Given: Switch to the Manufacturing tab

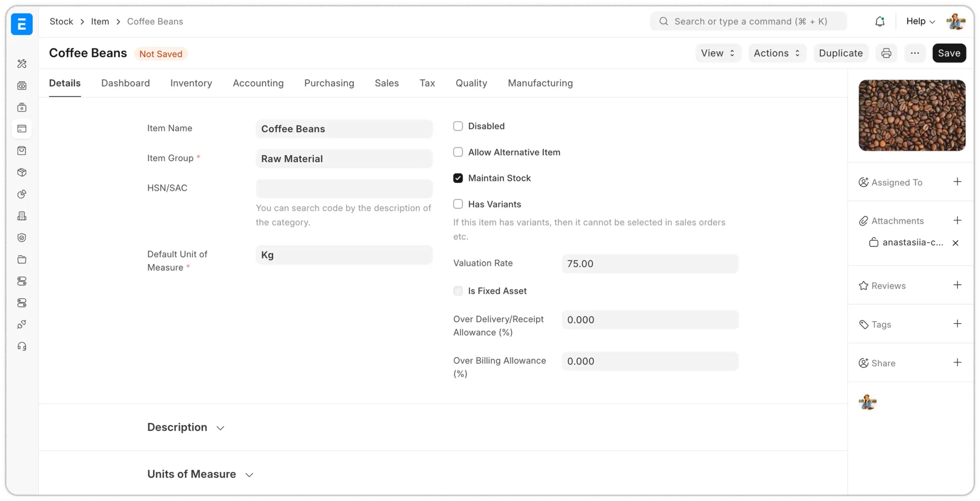Looking at the screenshot, I should [540, 83].
